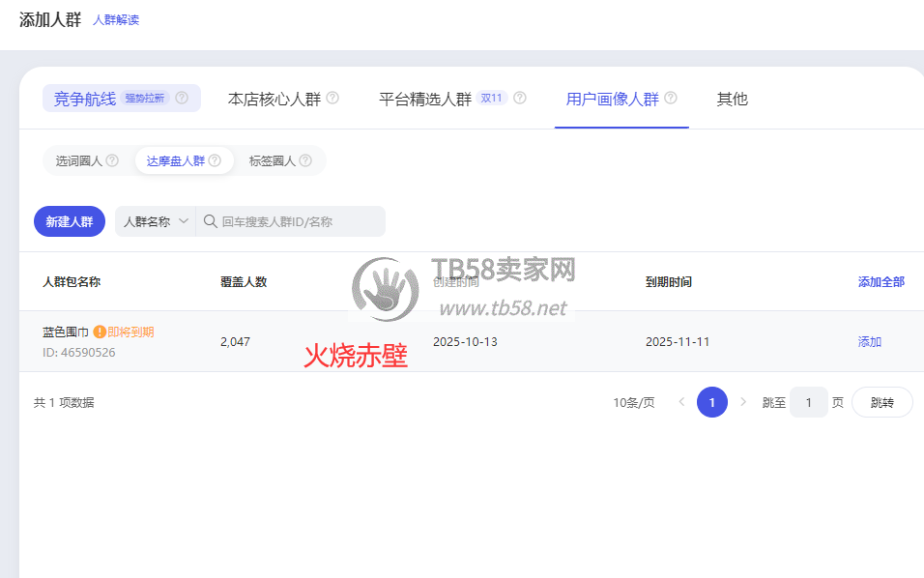Click the orange 即将到期 warning icon
This screenshot has height=578, width=924.
click(x=100, y=332)
